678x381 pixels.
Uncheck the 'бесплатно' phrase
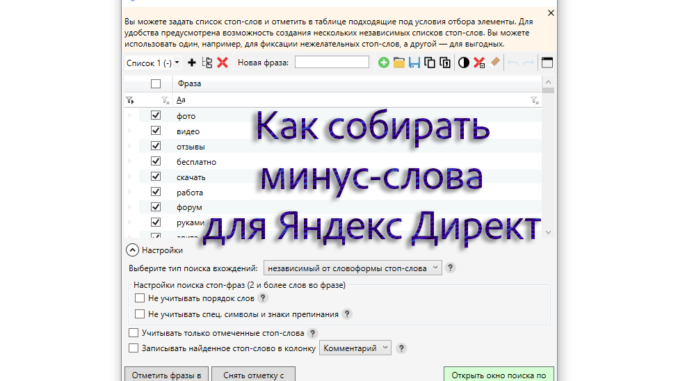tap(156, 161)
